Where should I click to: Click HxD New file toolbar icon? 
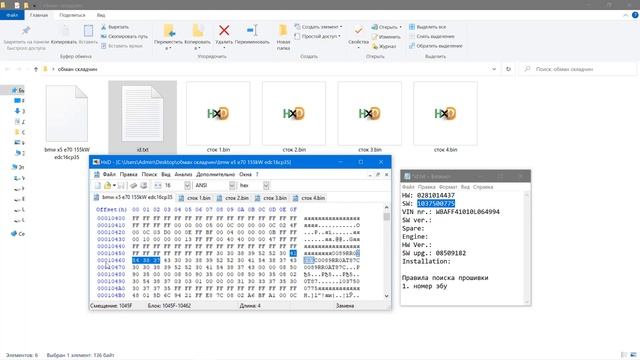98,185
